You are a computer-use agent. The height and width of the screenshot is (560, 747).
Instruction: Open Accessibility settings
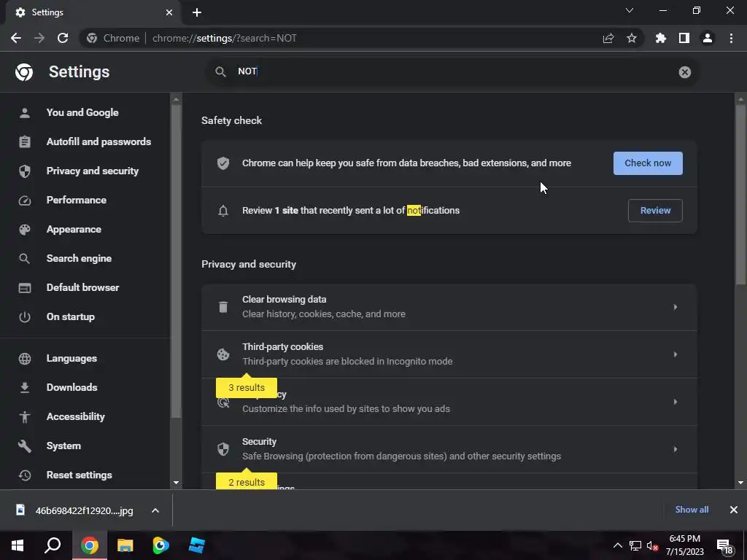75,416
